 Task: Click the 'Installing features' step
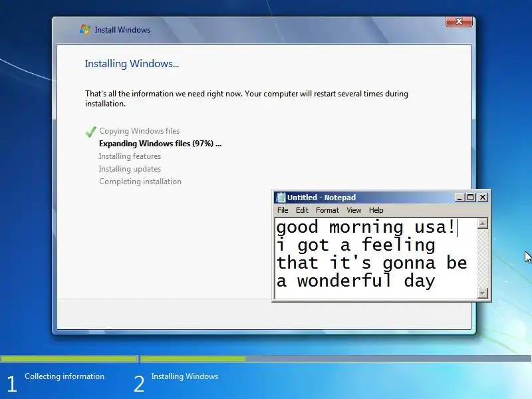[130, 156]
